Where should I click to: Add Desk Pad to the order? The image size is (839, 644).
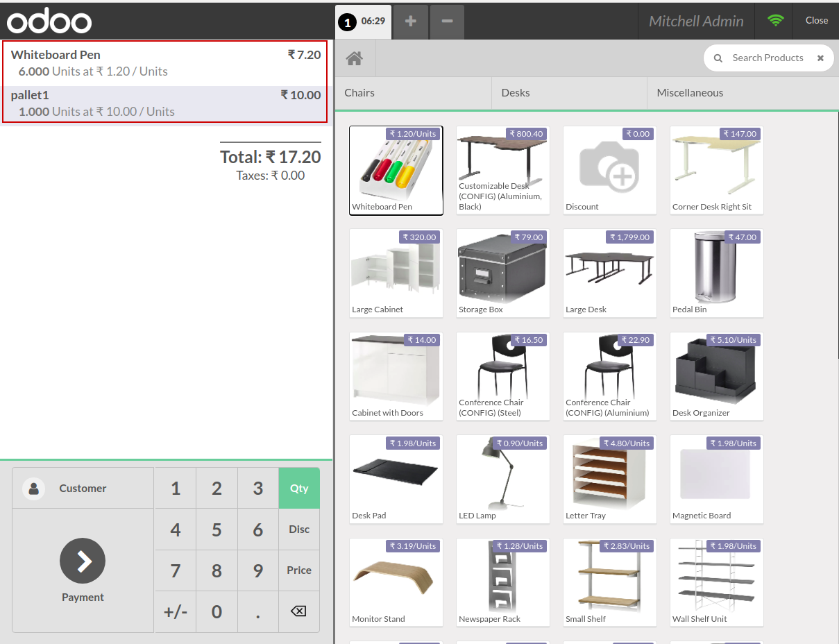pyautogui.click(x=396, y=480)
